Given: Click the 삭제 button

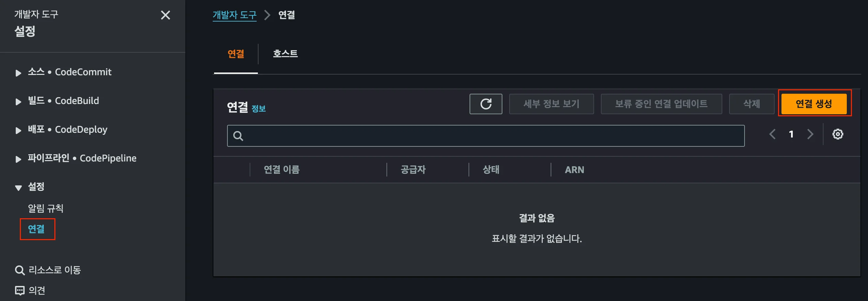Looking at the screenshot, I should (x=751, y=104).
